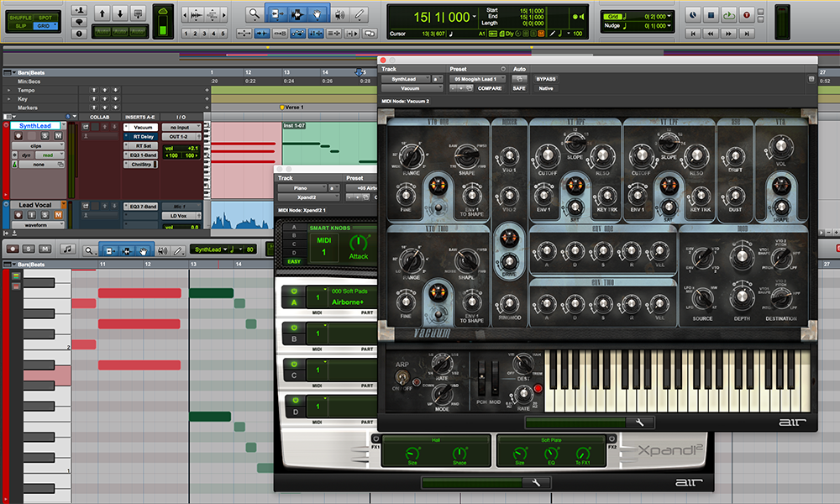Open the SynthLead track selector in Vacuum plugin
The image size is (840, 504).
click(406, 79)
